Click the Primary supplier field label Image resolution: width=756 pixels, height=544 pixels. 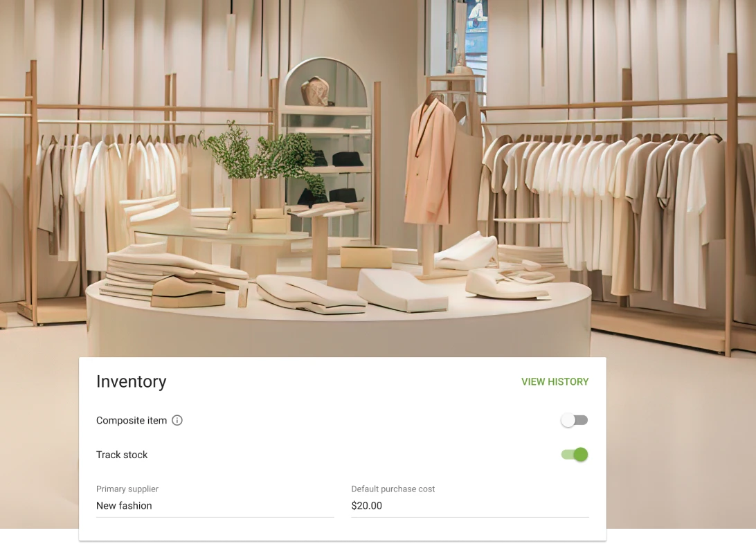127,489
